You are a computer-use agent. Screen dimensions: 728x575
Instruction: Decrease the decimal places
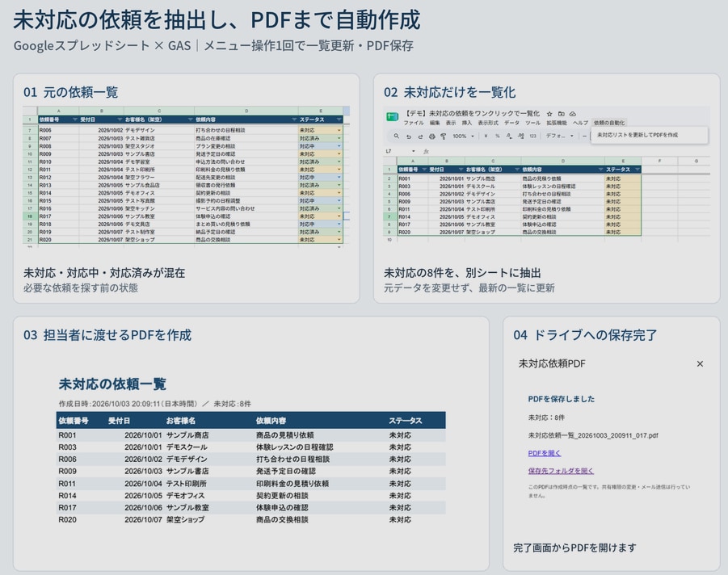coord(509,136)
